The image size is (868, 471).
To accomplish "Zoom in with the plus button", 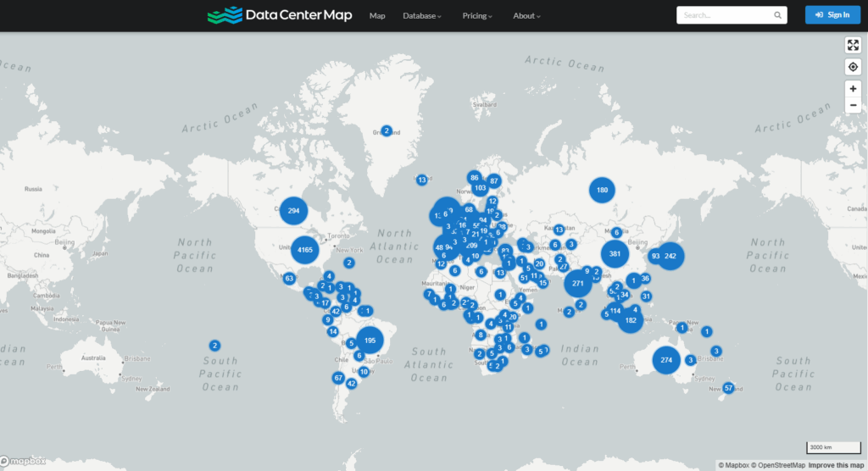I will click(x=853, y=89).
